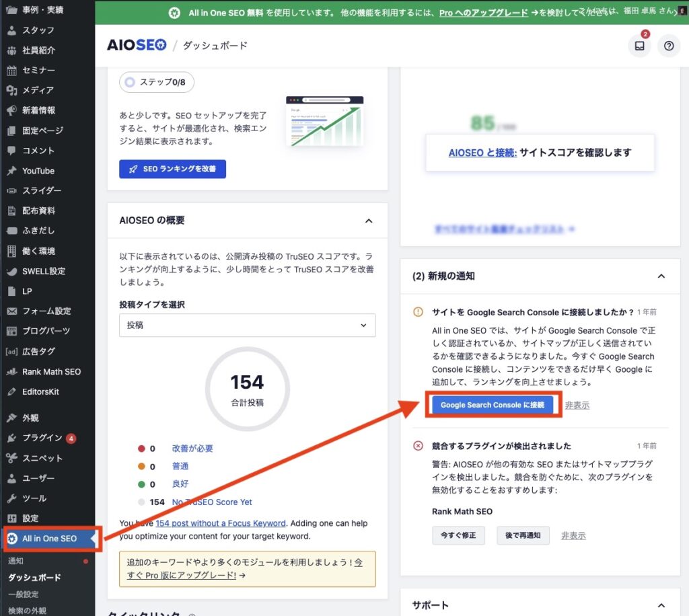Viewport: 689px width, 616px height.
Task: Open the AIOSEO notifications inbox icon
Action: point(639,45)
